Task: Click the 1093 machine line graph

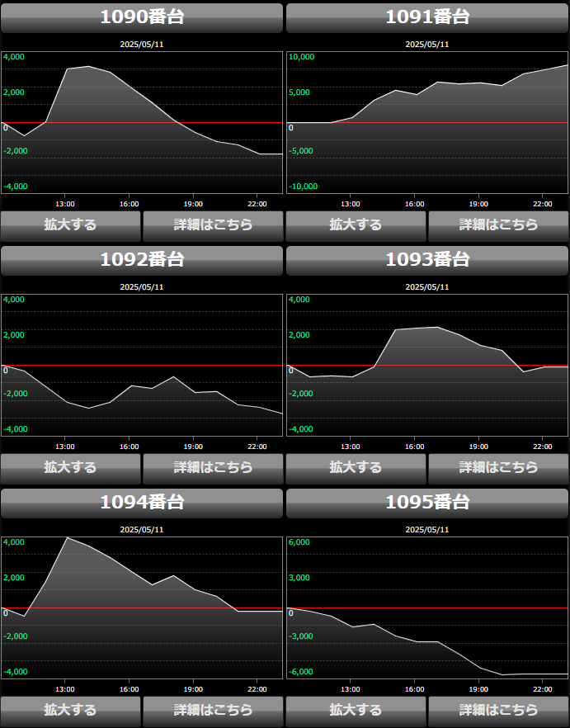Action: (427, 366)
